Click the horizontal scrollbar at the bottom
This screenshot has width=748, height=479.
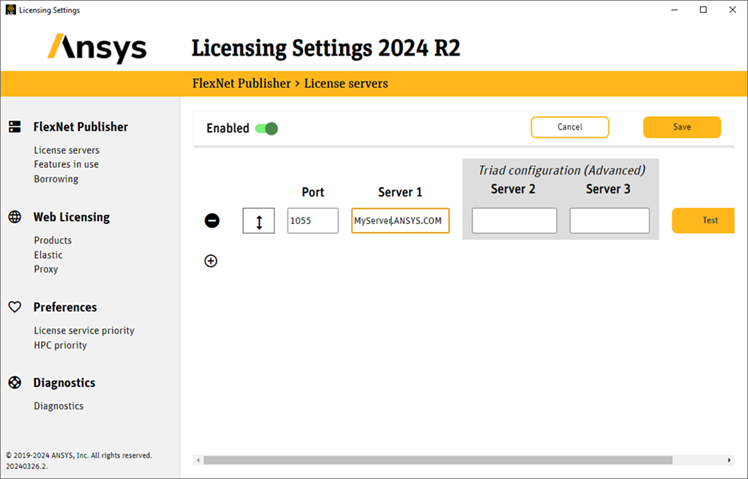click(x=450, y=460)
